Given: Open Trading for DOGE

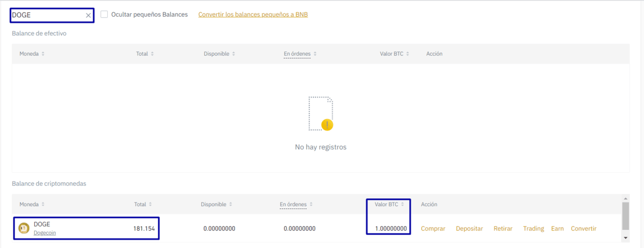Looking at the screenshot, I should pyautogui.click(x=533, y=229).
